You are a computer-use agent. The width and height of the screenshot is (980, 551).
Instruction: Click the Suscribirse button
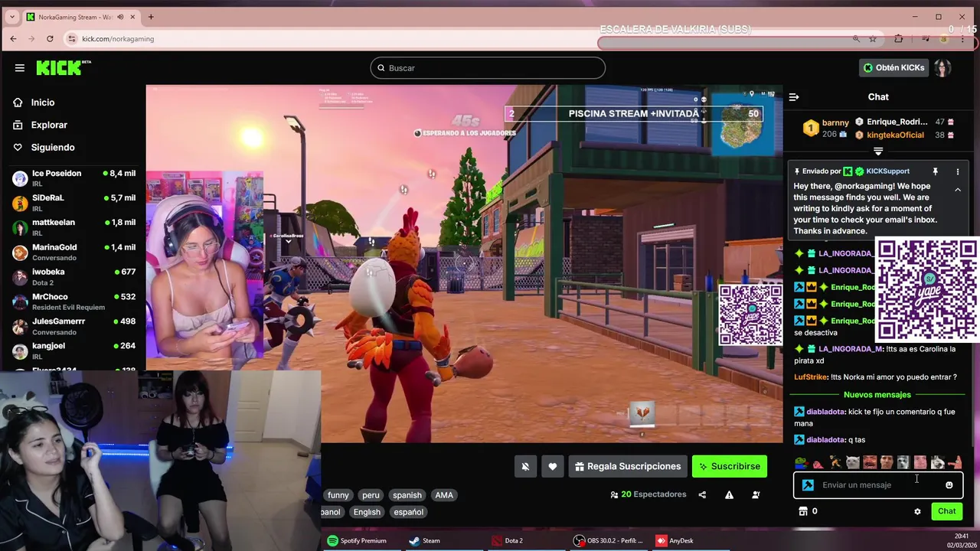click(x=730, y=466)
